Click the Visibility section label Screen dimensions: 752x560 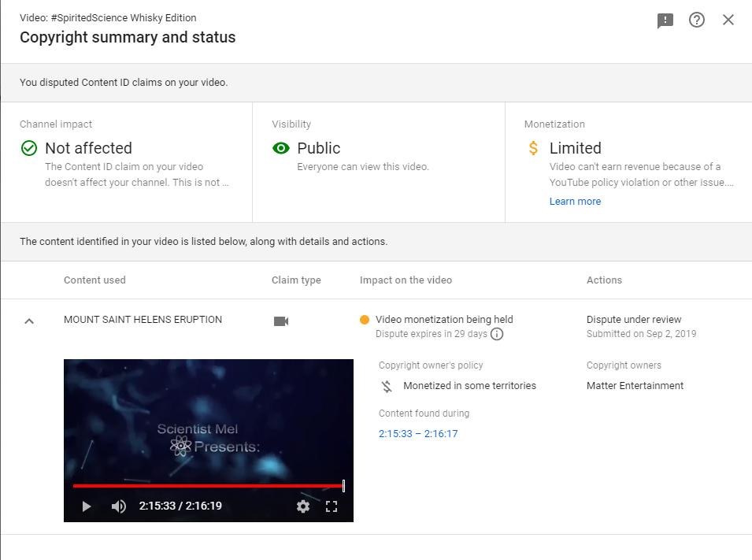click(291, 124)
